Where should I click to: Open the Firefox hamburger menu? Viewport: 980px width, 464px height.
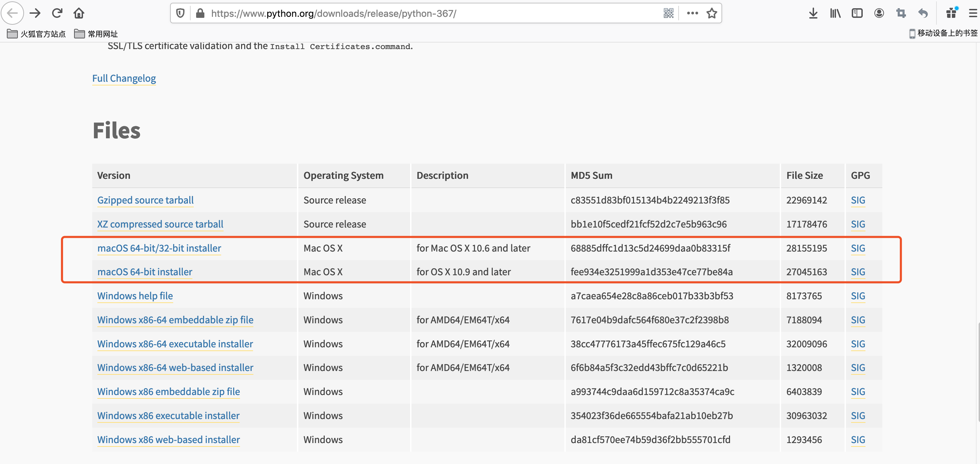point(973,13)
